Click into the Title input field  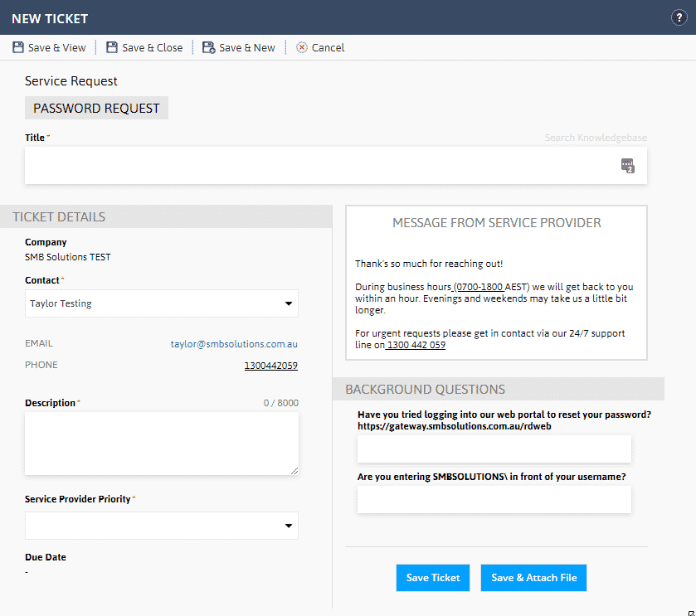(336, 166)
